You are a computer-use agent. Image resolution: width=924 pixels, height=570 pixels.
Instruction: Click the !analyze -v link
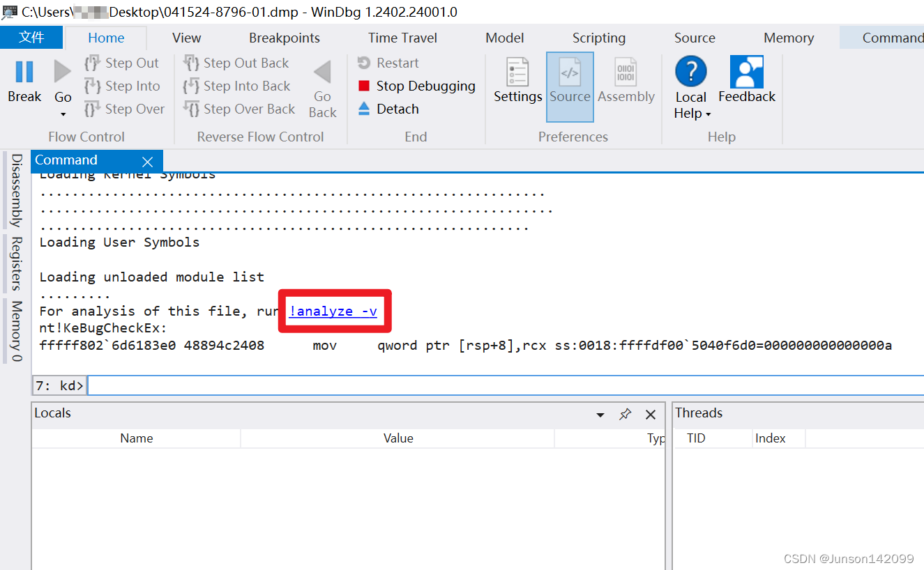pyautogui.click(x=333, y=311)
